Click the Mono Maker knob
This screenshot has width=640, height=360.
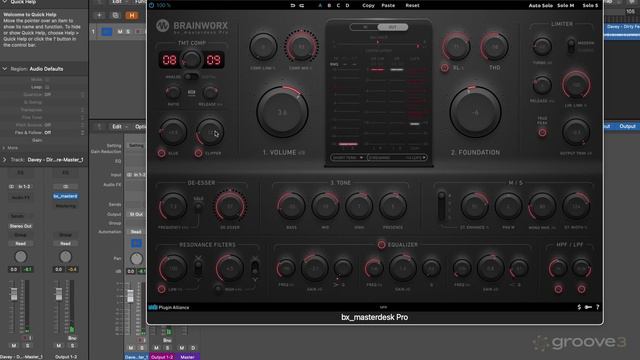point(542,206)
